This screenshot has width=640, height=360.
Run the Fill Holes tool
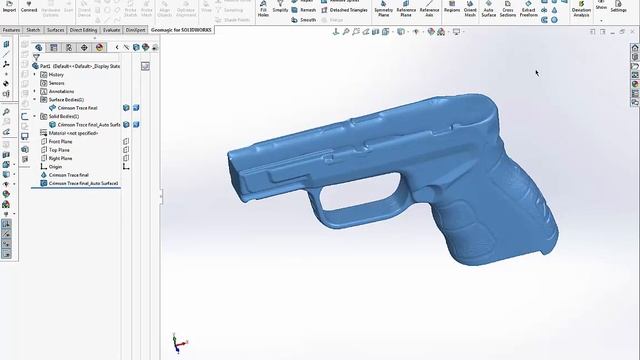click(263, 9)
